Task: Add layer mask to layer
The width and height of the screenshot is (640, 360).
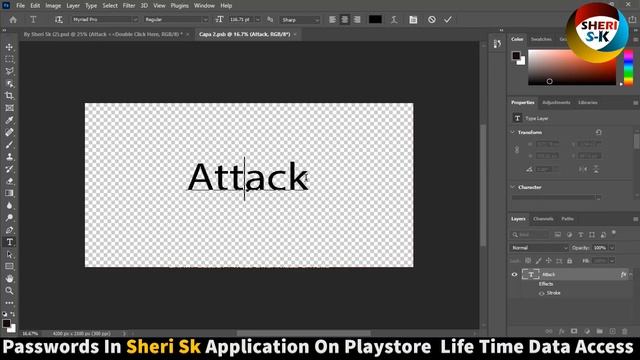Action: coord(574,331)
